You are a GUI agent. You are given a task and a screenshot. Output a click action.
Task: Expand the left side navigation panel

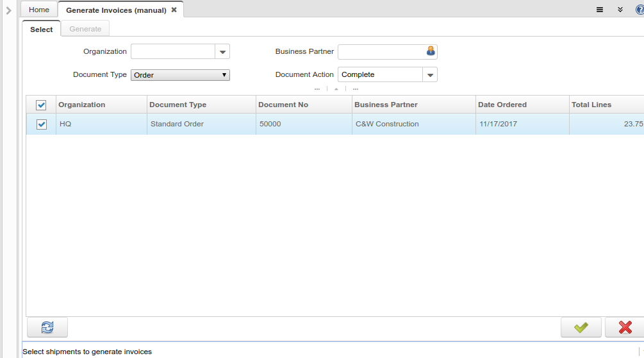tap(8, 10)
